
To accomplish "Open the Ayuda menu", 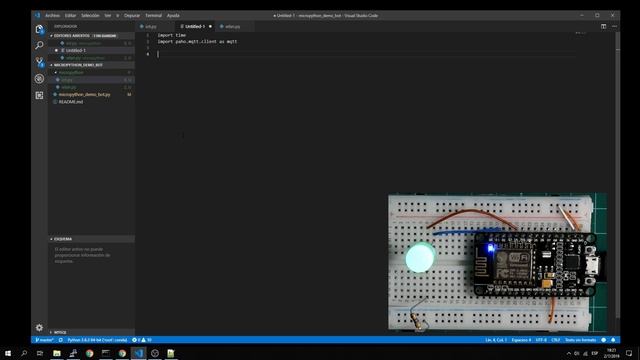I will coord(173,16).
